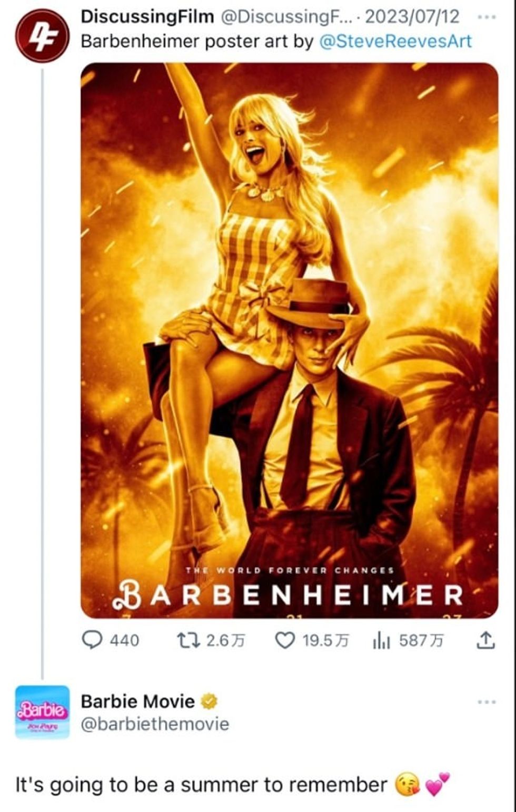This screenshot has height=812, width=516.
Task: Open view analytics bar chart icon
Action: (381, 640)
